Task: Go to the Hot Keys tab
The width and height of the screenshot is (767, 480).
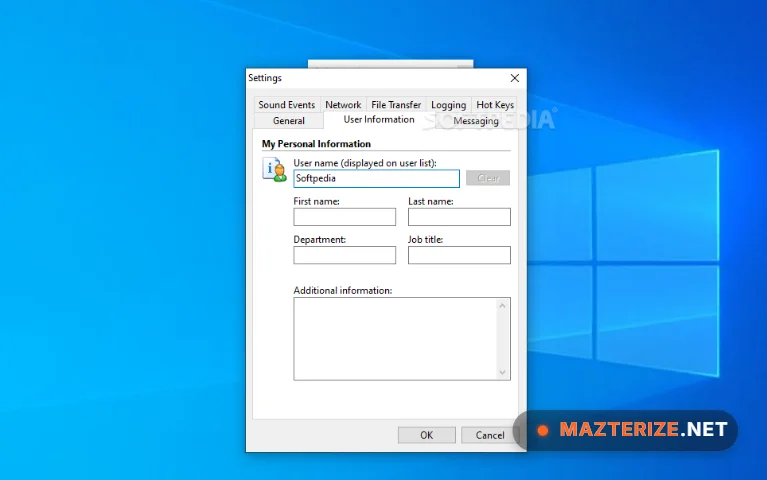Action: tap(495, 105)
